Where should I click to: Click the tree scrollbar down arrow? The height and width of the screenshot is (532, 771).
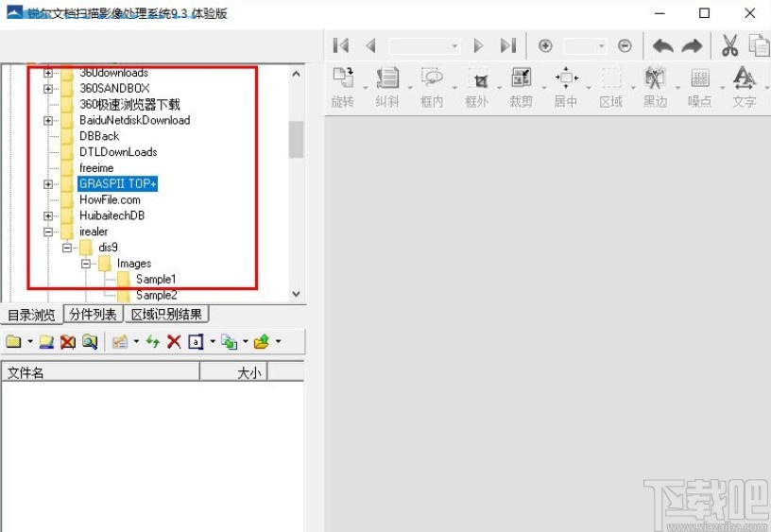pyautogui.click(x=296, y=294)
